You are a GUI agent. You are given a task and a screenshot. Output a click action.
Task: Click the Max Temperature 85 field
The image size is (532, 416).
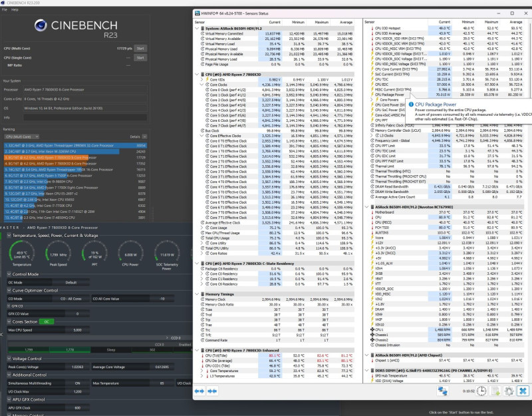(162, 383)
